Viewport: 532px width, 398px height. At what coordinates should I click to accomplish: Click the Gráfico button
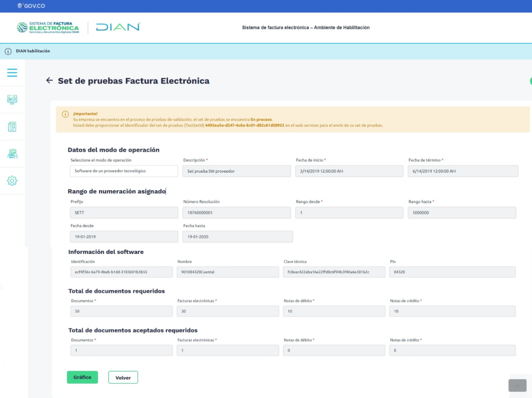pos(82,377)
